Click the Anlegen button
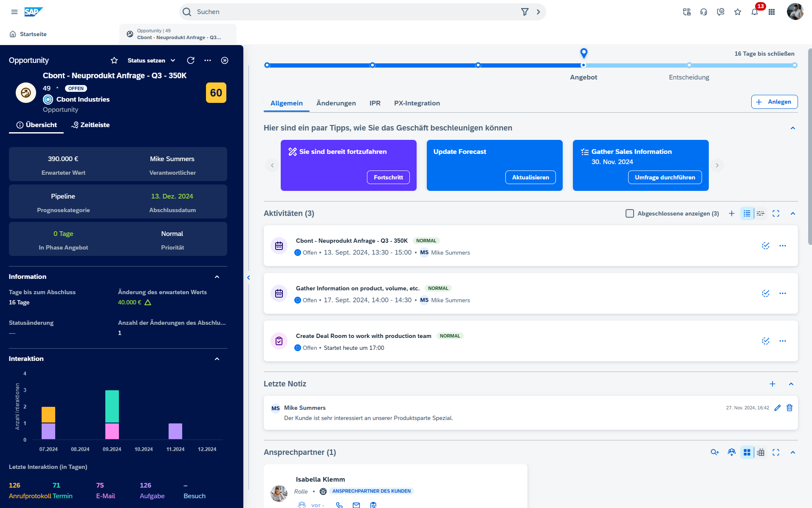812x508 pixels. point(774,102)
